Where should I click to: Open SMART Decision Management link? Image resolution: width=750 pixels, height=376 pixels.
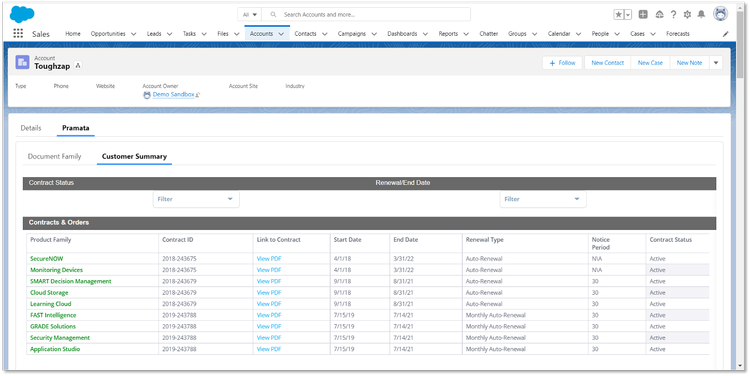pyautogui.click(x=70, y=281)
